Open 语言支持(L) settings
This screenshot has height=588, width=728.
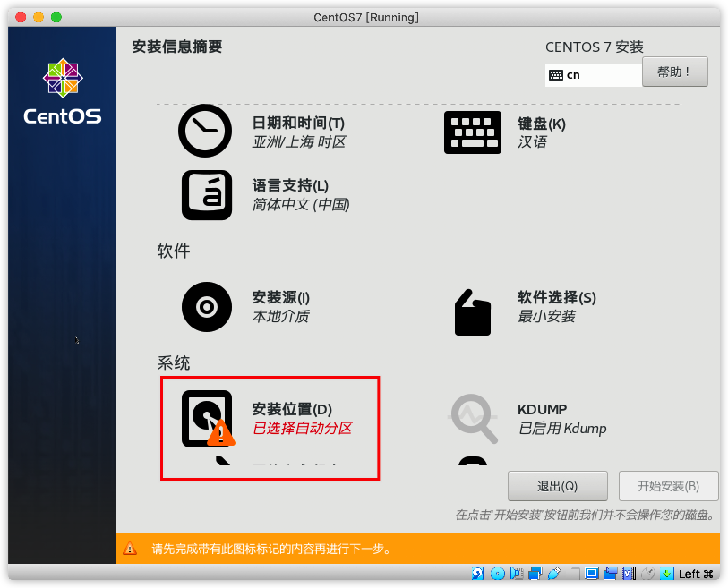[290, 186]
